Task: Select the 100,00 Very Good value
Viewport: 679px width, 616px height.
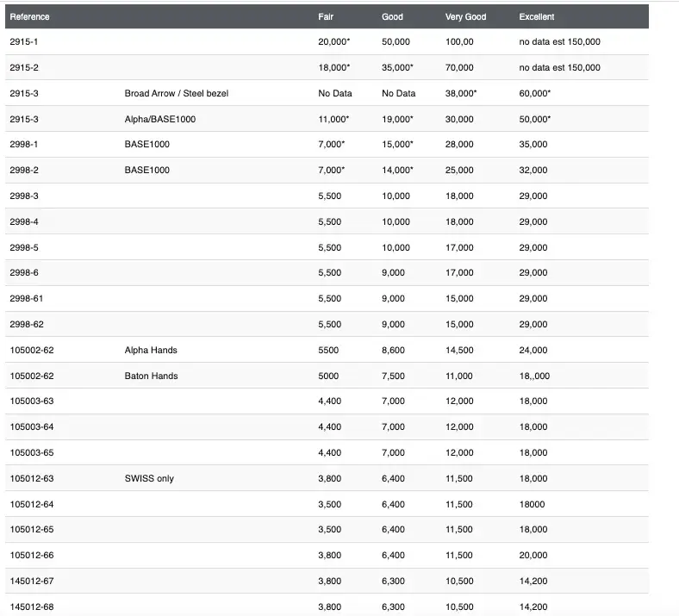Action: pos(459,41)
